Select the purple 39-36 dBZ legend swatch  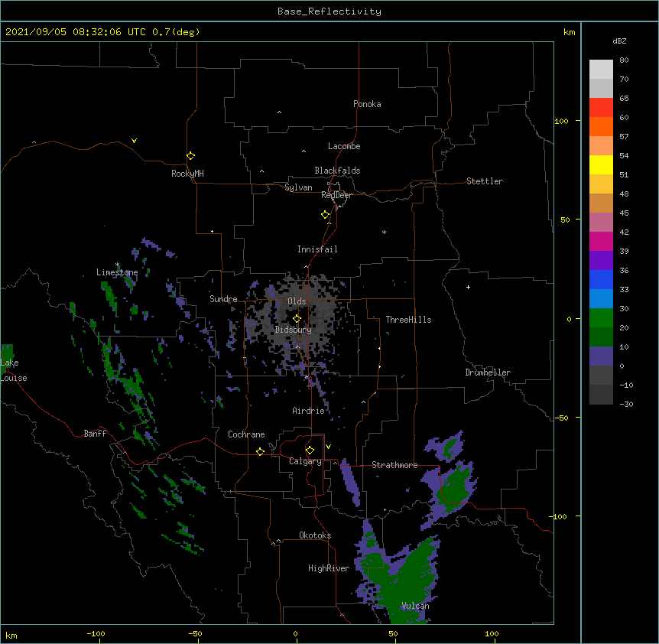[601, 261]
